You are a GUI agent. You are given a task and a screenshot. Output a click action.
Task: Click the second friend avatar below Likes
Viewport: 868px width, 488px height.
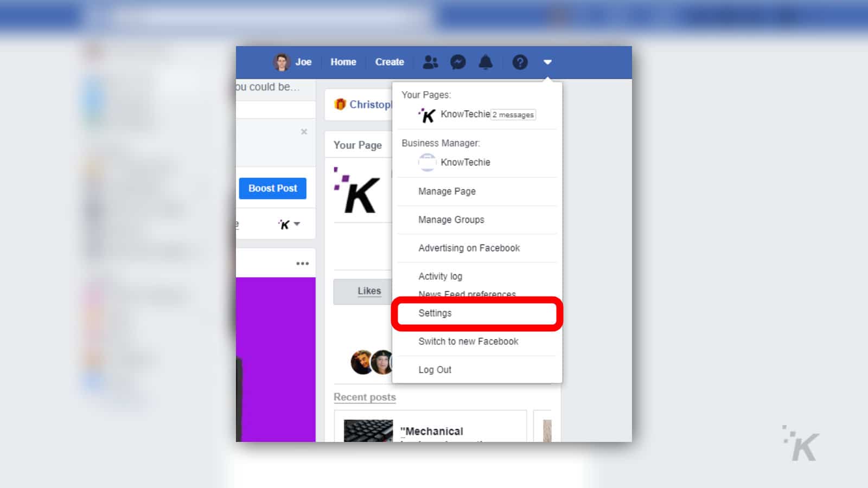pyautogui.click(x=381, y=362)
